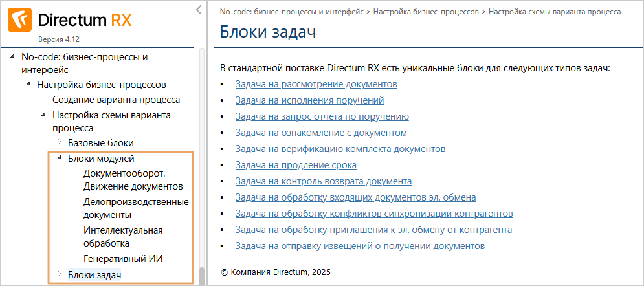644x286 pixels.
Task: Click the Directum RX orange logo icon
Action: [x=20, y=20]
